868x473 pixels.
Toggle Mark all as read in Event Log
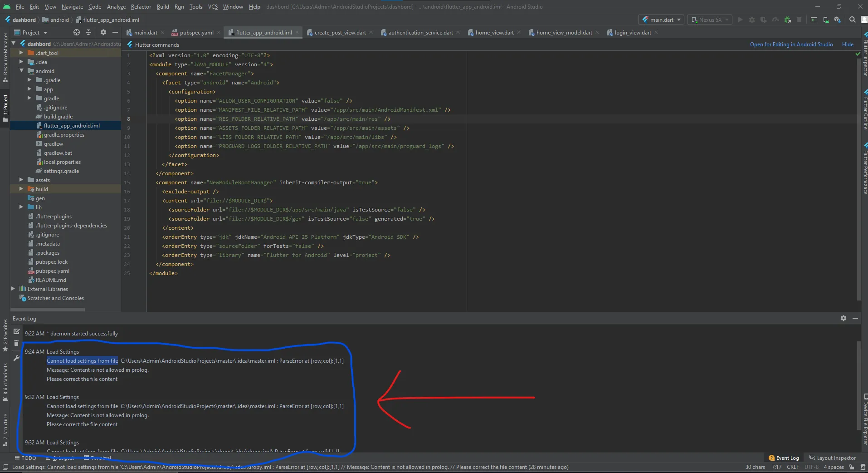[x=17, y=331]
